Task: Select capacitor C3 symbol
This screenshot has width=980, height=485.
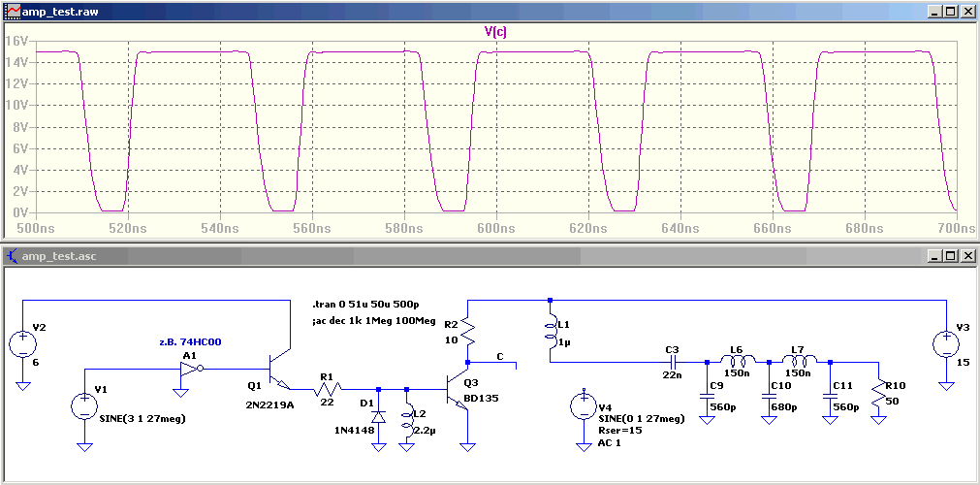Action: click(673, 362)
